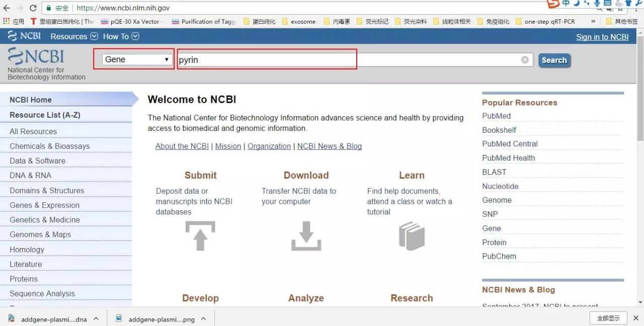Click the Download arrow icon
Screen dimensions: 644x326
pos(306,236)
